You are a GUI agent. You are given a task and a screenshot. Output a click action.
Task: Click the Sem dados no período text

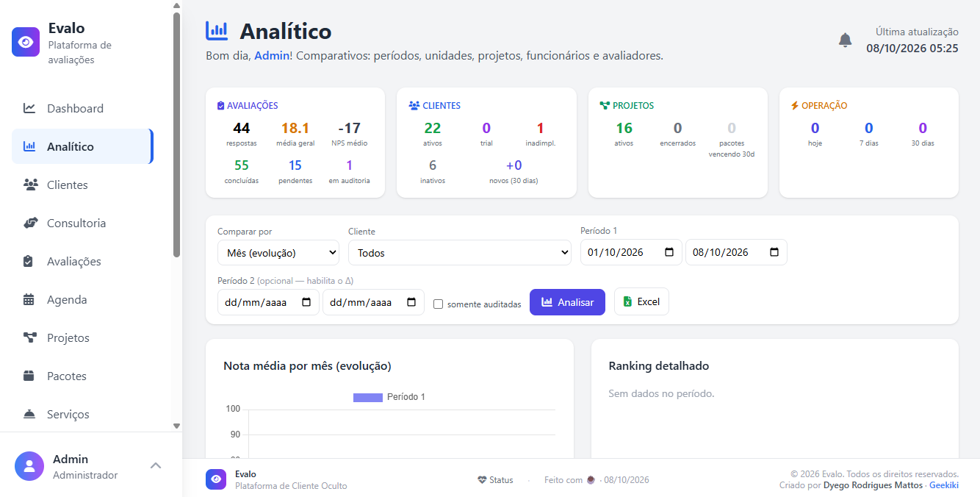point(661,393)
